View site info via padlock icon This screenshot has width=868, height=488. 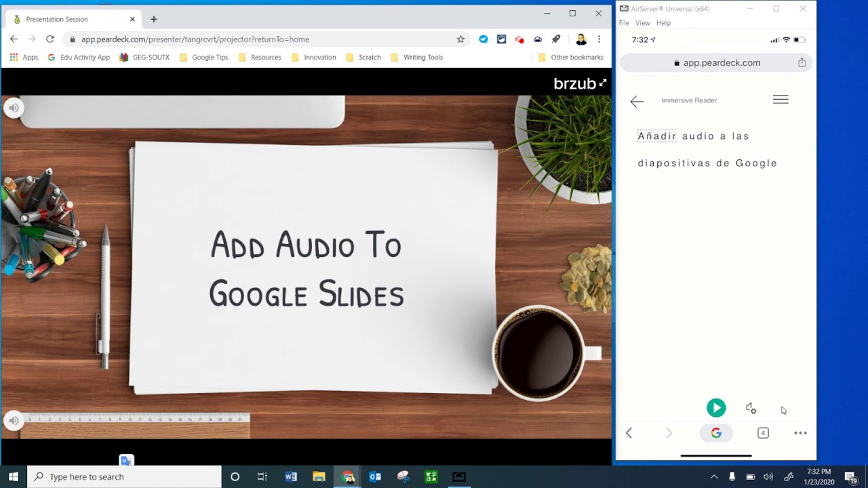coord(73,39)
